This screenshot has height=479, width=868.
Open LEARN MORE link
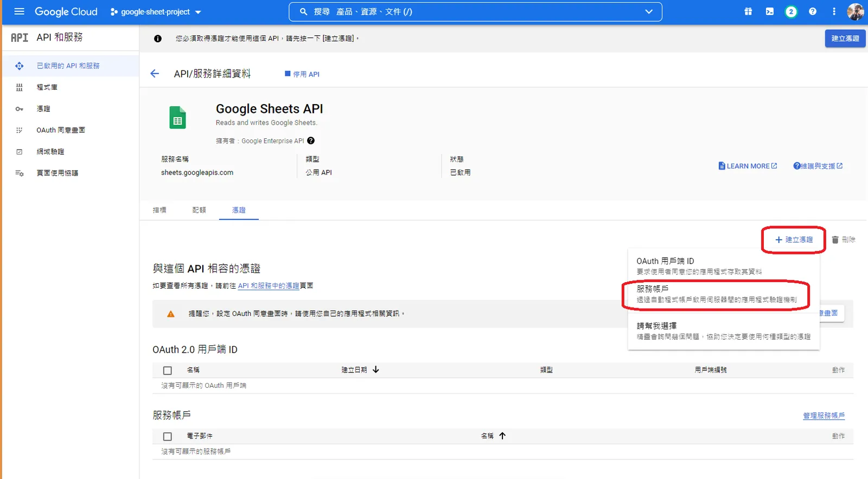click(x=748, y=166)
